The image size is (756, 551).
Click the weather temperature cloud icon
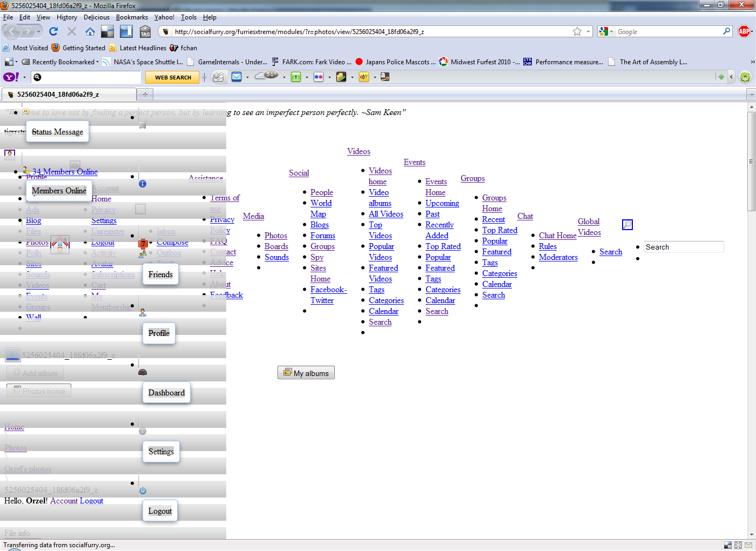pyautogui.click(x=266, y=76)
